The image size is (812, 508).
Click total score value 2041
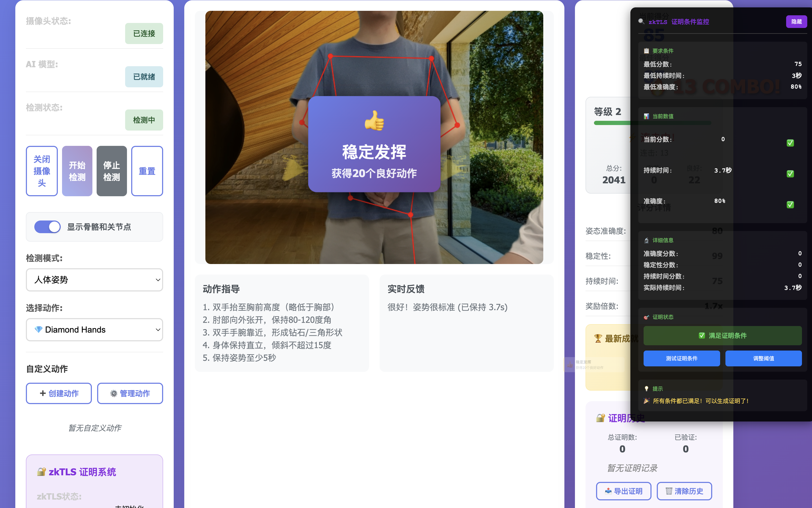(614, 180)
